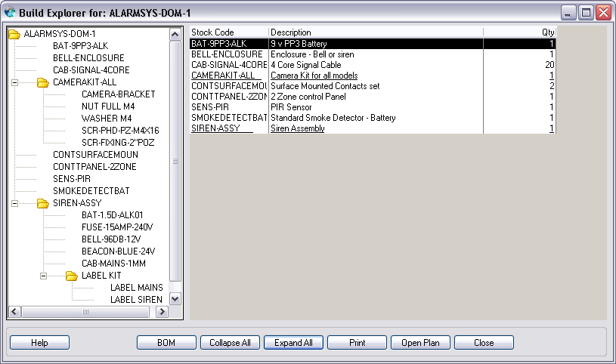616x364 pixels.
Task: Click 'Standard Smoke Detector - Battery' description
Action: pyautogui.click(x=333, y=118)
